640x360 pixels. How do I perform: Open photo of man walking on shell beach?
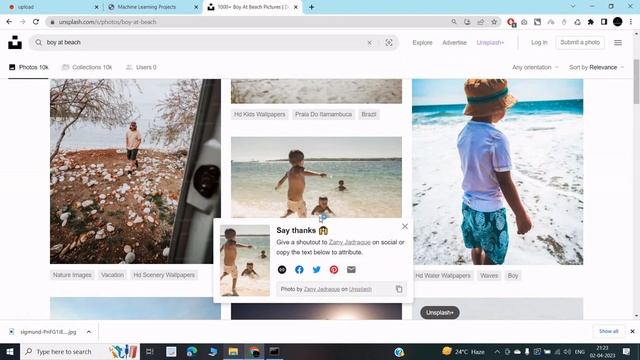click(136, 171)
